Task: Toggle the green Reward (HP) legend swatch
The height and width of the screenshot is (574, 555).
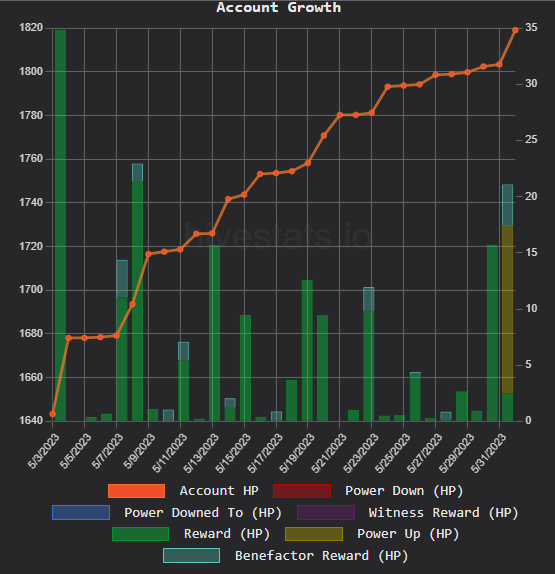Action: (140, 534)
